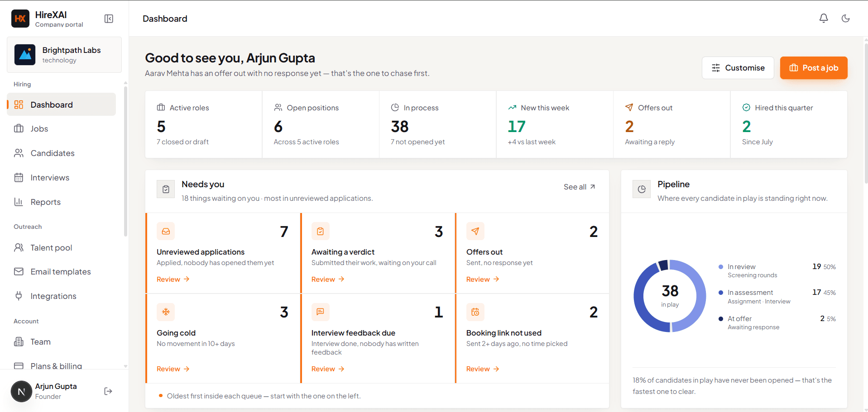
Task: Click the Offers out card send icon
Action: coord(475,231)
